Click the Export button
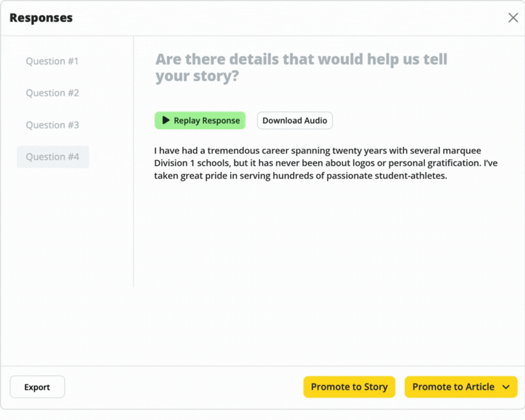Image resolution: width=525 pixels, height=420 pixels. coord(37,387)
